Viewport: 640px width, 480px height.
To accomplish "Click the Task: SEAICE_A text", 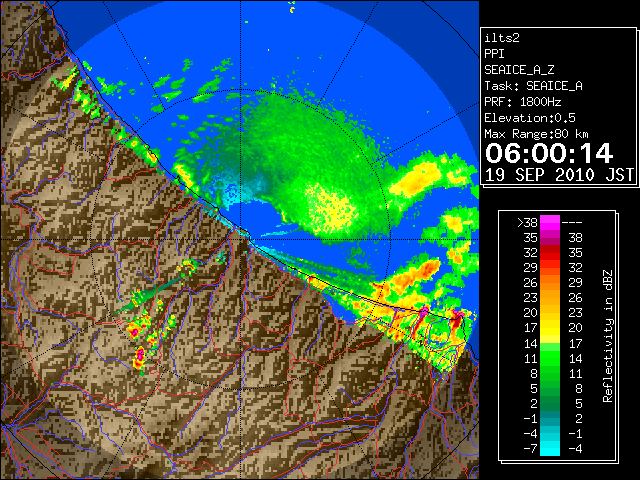I will (x=533, y=86).
